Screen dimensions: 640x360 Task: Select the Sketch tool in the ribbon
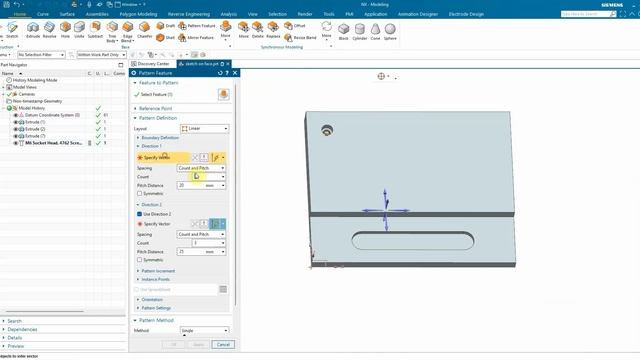tap(12, 31)
